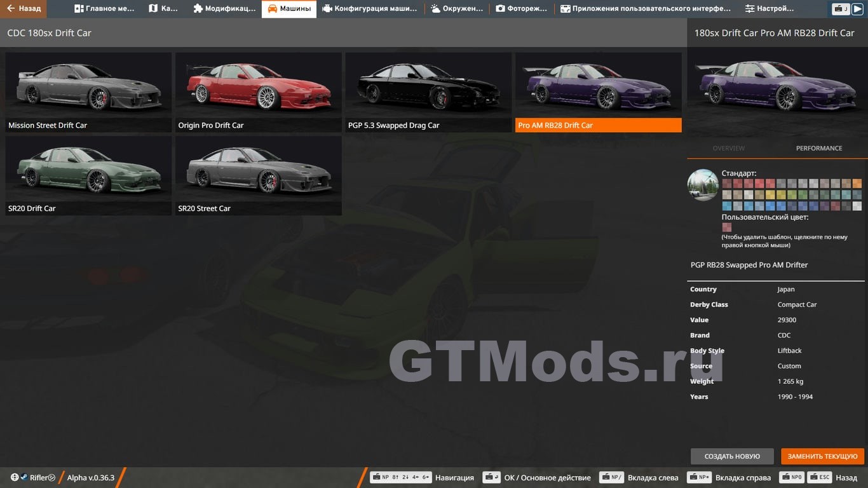The image size is (868, 488).
Task: Open the OVERVIEW tab
Action: point(728,148)
